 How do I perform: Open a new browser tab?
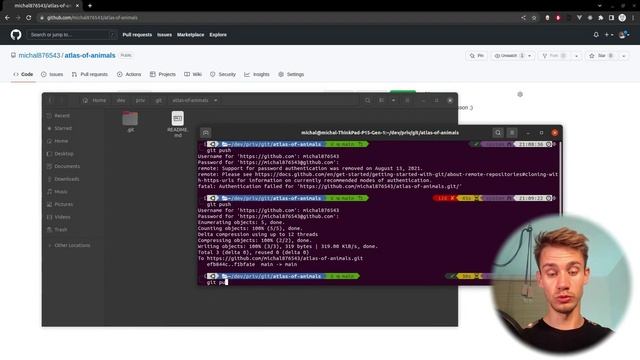90,6
